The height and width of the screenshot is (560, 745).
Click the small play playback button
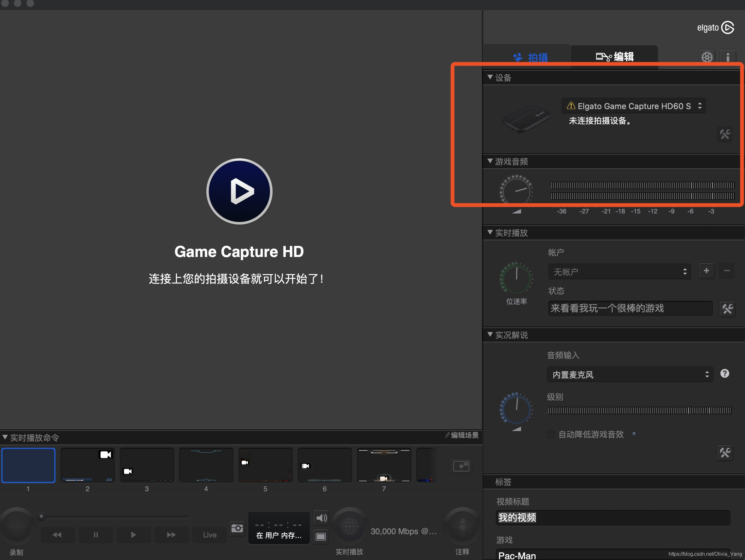coord(133,535)
